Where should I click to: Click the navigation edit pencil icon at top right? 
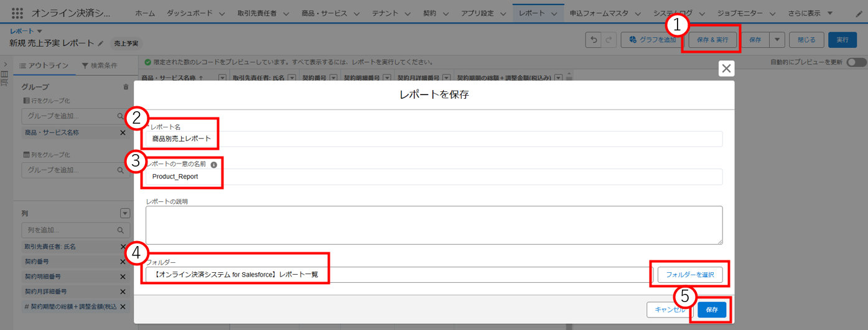click(x=861, y=13)
